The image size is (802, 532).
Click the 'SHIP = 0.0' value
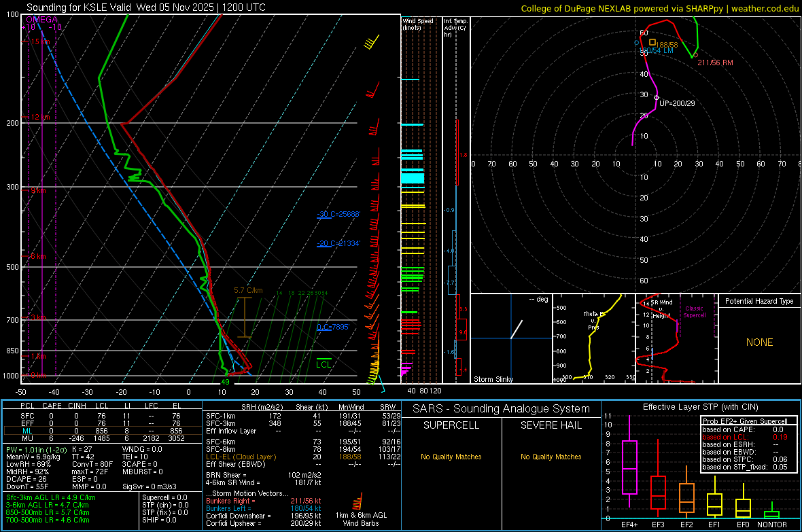click(159, 520)
